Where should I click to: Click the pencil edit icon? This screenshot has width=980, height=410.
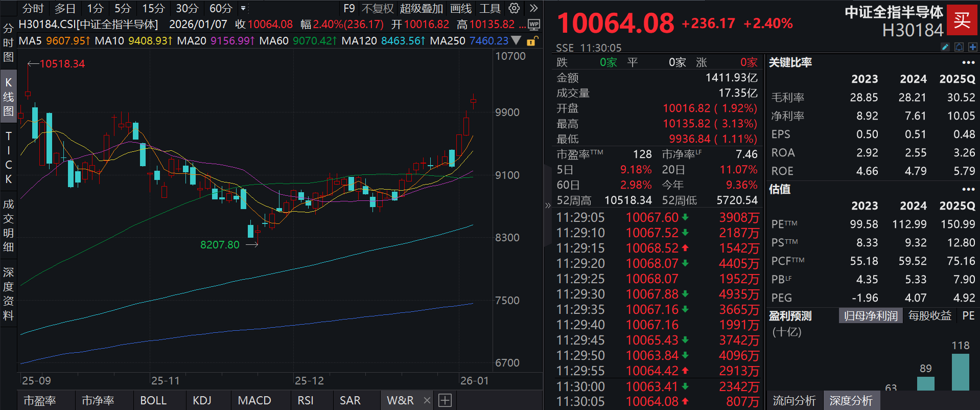coord(945,47)
